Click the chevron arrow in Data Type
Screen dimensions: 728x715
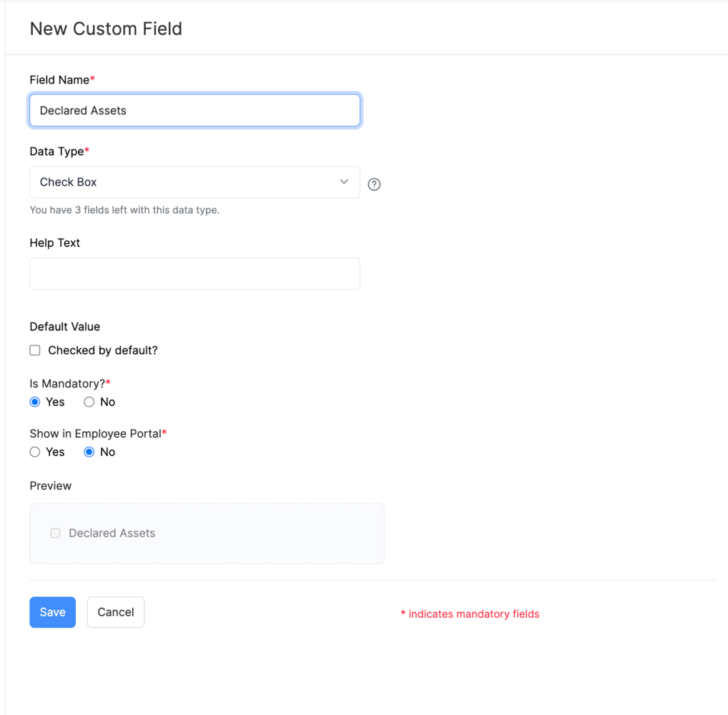pyautogui.click(x=344, y=182)
